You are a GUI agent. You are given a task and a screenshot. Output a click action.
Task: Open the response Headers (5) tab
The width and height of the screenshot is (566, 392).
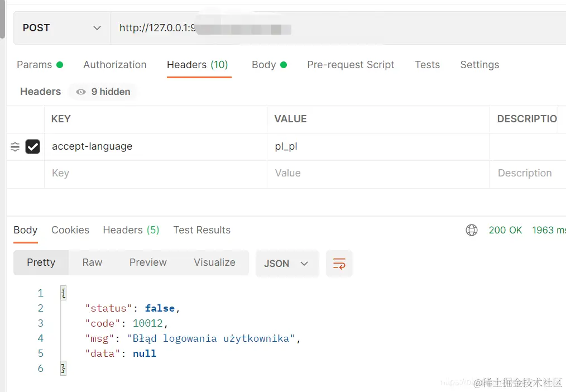pyautogui.click(x=131, y=230)
